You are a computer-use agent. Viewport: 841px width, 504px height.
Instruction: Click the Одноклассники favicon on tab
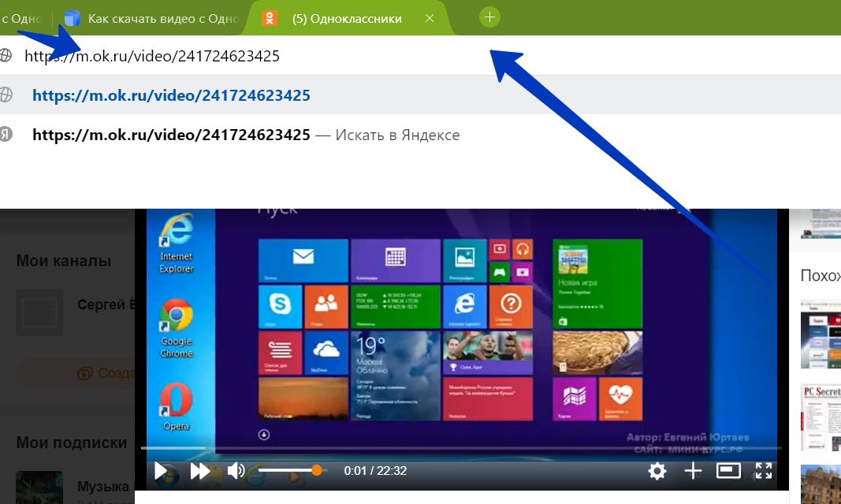(270, 18)
